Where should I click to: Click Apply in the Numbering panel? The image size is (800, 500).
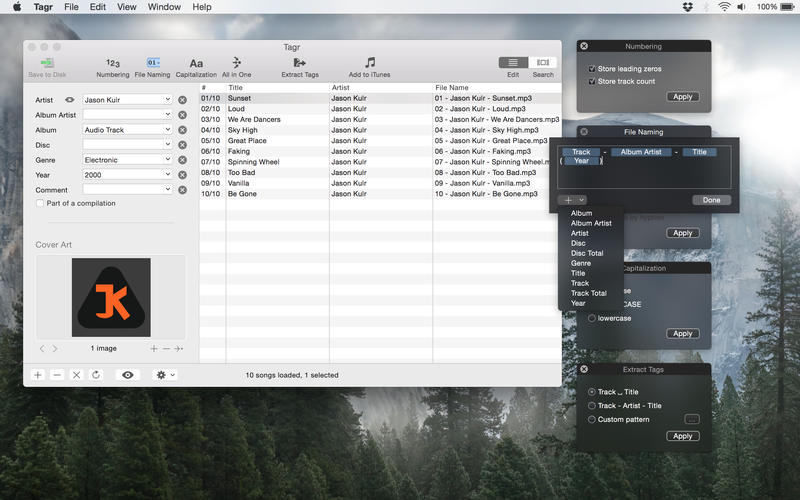click(x=682, y=97)
